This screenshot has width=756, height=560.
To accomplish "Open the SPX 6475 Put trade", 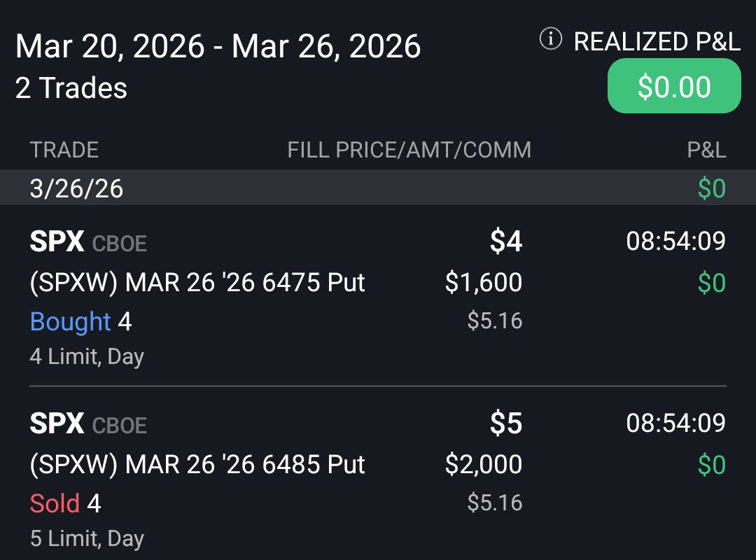I will [x=197, y=283].
